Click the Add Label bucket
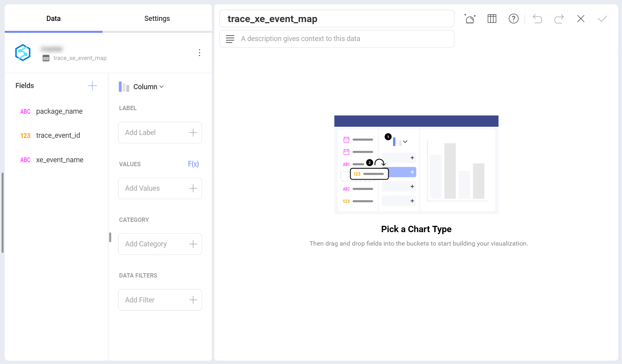 [160, 133]
